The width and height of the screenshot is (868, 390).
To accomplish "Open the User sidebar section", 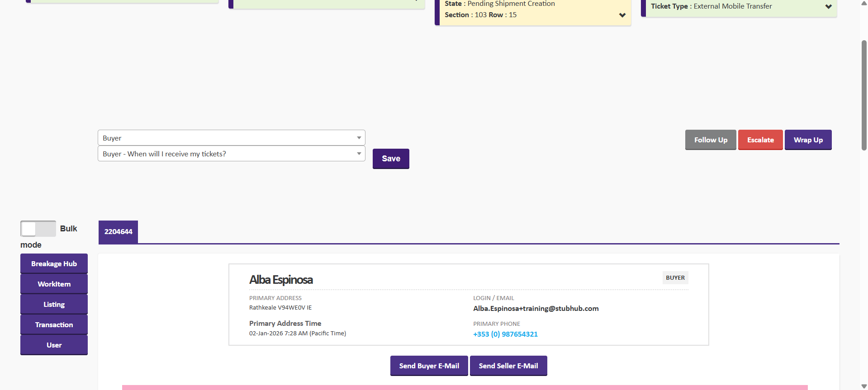I will pyautogui.click(x=54, y=345).
